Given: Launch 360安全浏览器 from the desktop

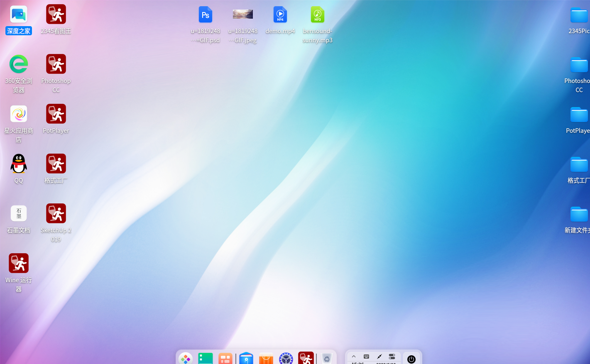Looking at the screenshot, I should (x=19, y=64).
